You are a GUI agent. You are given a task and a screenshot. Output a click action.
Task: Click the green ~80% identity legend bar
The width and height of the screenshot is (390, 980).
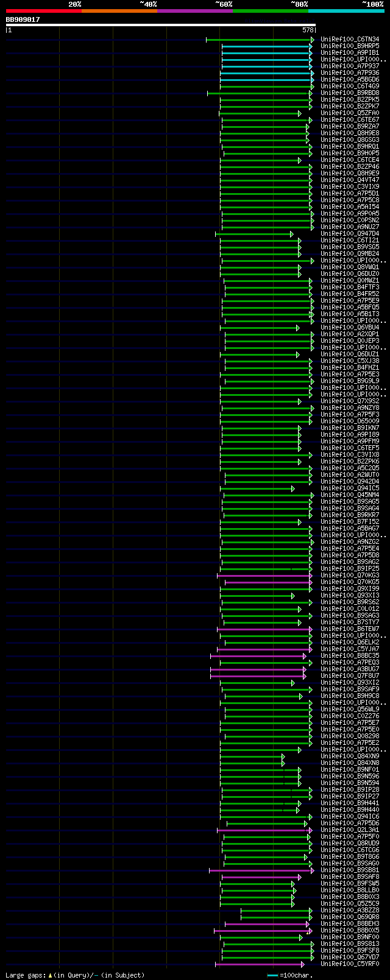pyautogui.click(x=270, y=10)
